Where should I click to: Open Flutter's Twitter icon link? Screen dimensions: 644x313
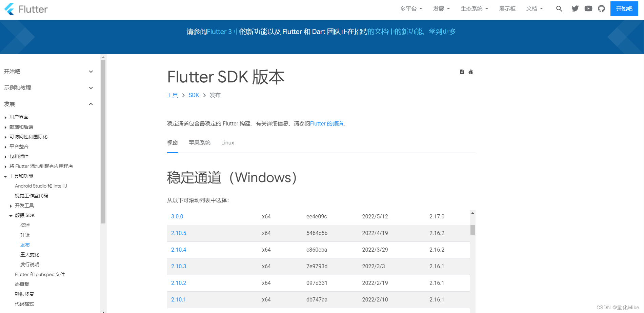pyautogui.click(x=575, y=9)
